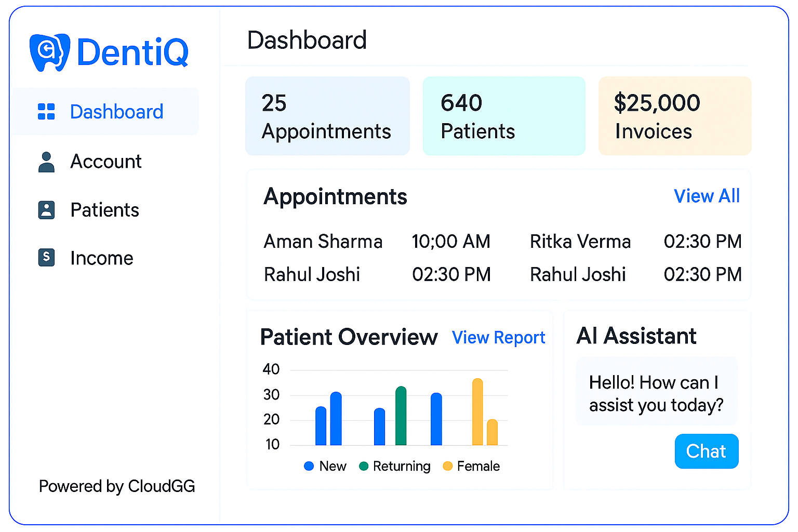798x532 pixels.
Task: Click the yellow Female legend dot
Action: (x=447, y=466)
